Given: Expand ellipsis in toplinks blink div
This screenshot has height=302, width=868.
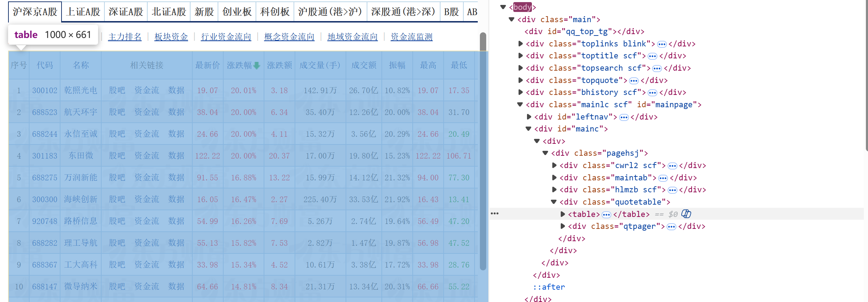Looking at the screenshot, I should click(662, 44).
